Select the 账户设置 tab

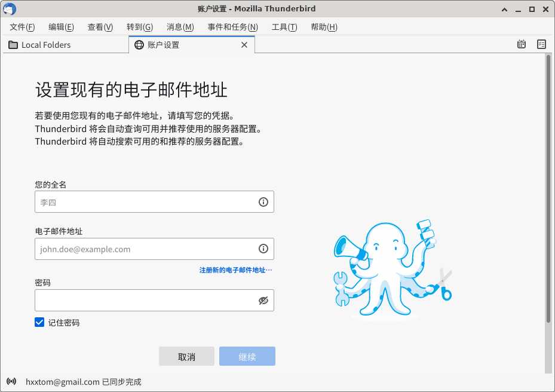pyautogui.click(x=192, y=45)
